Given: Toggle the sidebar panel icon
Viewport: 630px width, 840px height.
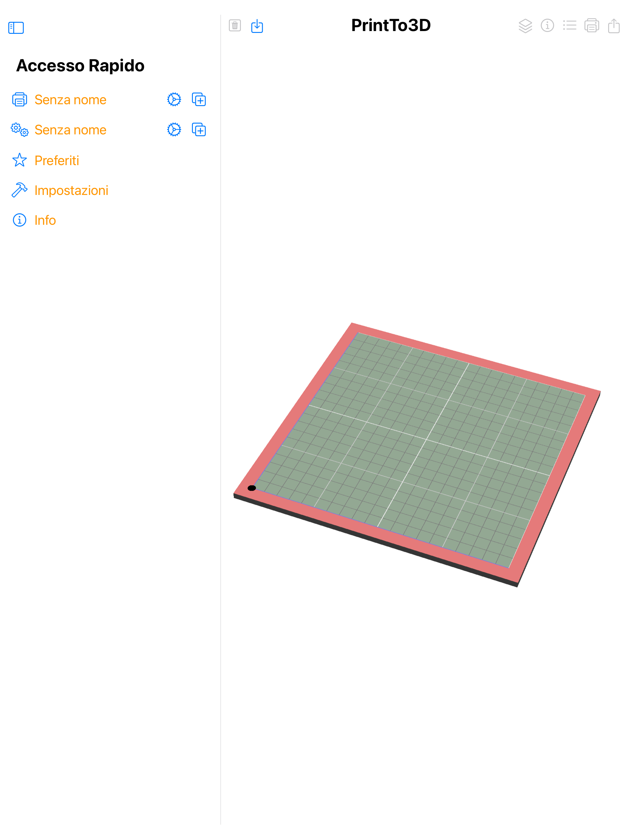Looking at the screenshot, I should (x=16, y=28).
